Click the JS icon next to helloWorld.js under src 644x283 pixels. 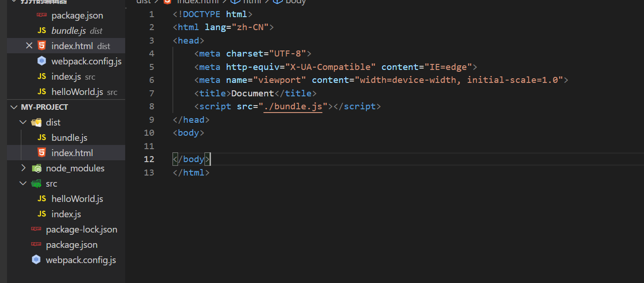42,199
